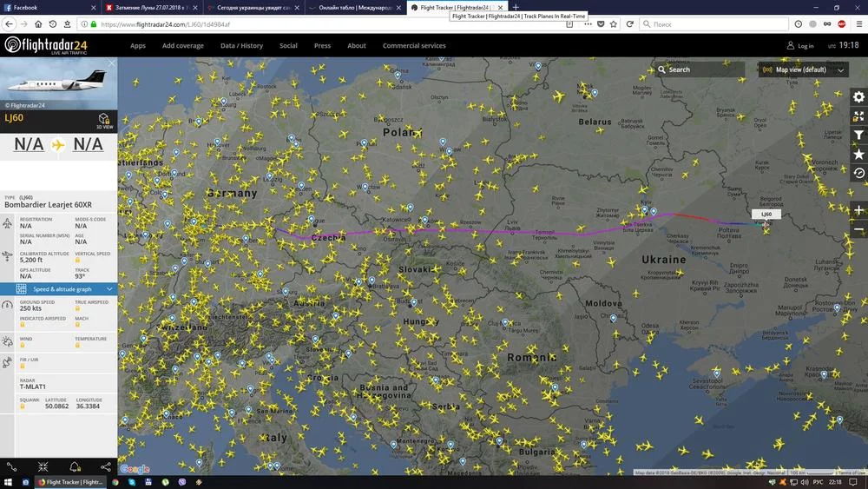Open the playback history clock icon
The image size is (868, 489).
(858, 173)
